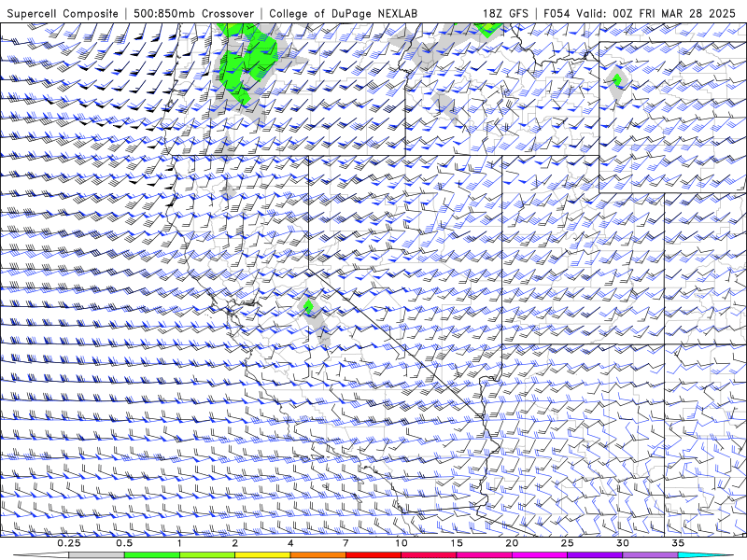Viewport: 747px width, 560px height.
Task: Click "College of DuPage NEXLAB" header text
Action: pyautogui.click(x=343, y=13)
